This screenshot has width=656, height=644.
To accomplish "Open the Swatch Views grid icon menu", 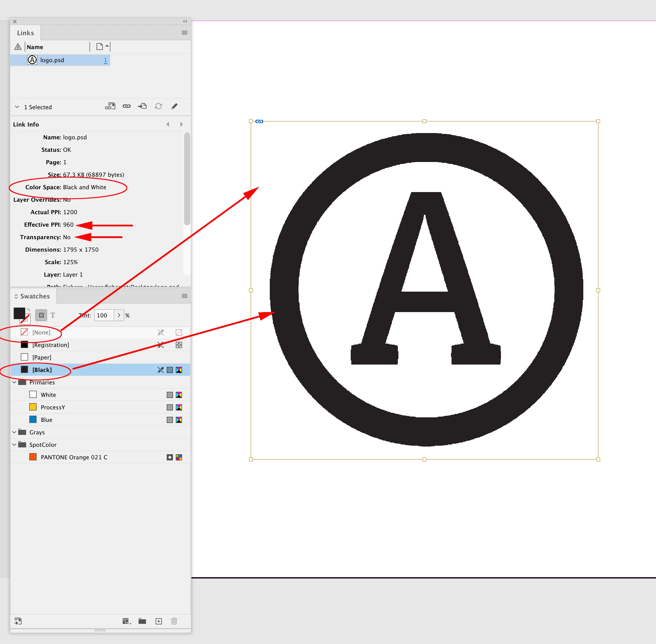I will point(126,621).
